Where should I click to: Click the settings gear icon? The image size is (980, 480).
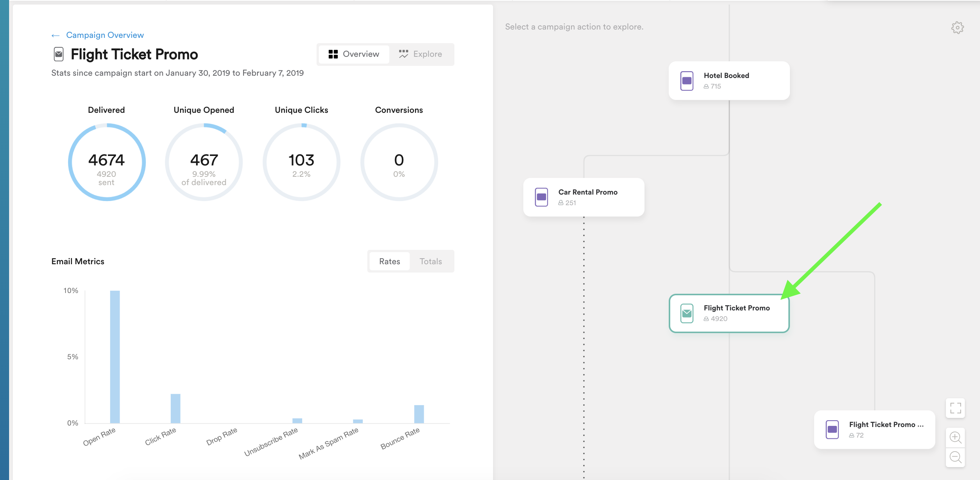click(957, 27)
